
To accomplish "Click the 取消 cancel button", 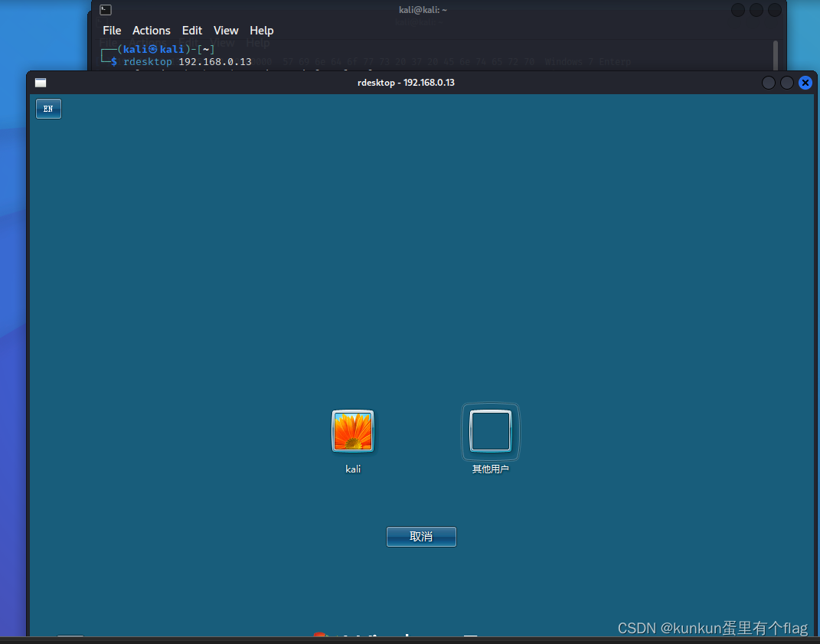I will (421, 537).
